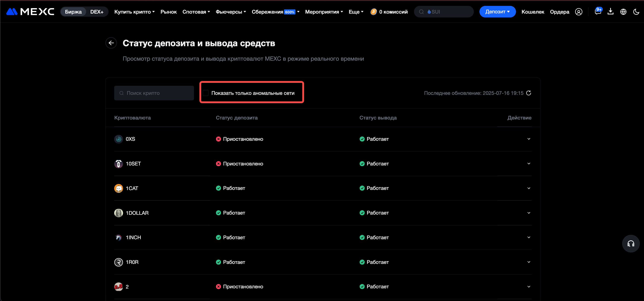
Task: Open the language globe icon
Action: (623, 12)
